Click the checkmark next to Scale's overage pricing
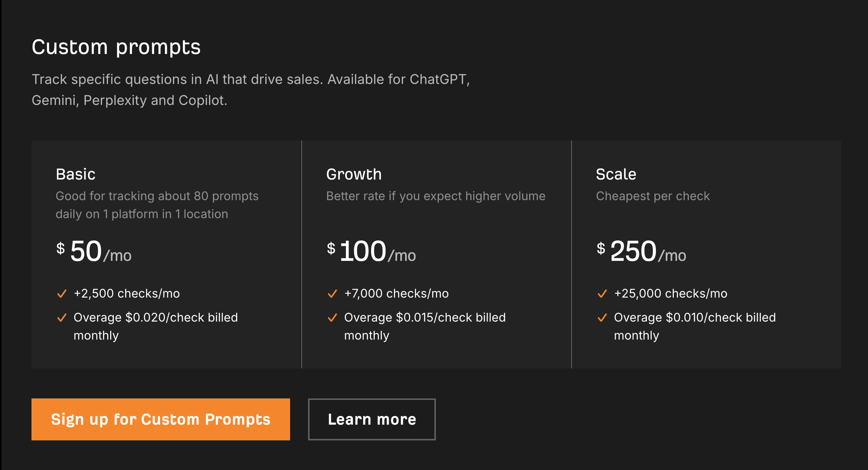 [x=602, y=318]
